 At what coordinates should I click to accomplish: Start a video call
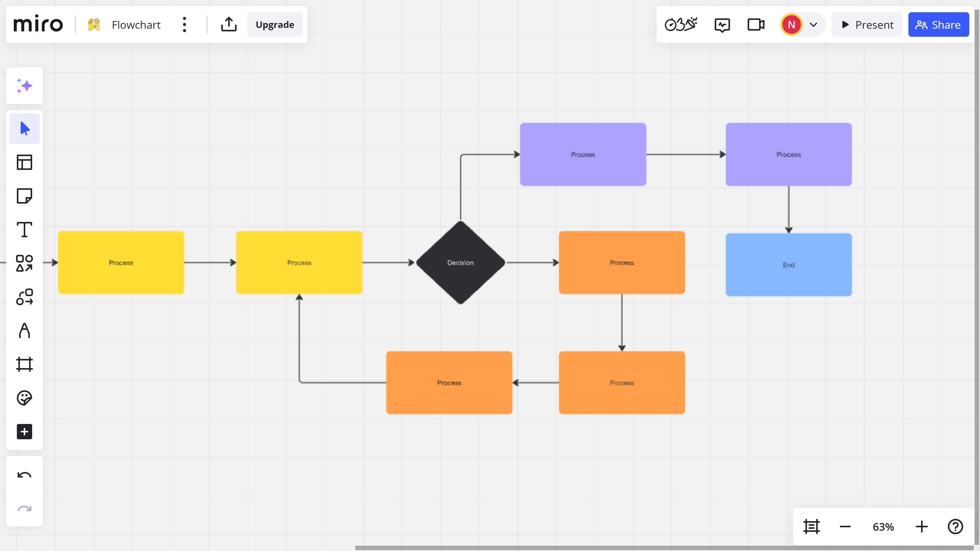tap(756, 24)
